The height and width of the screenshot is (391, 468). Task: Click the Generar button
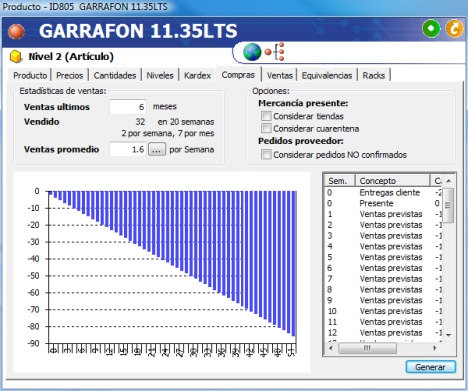[430, 367]
